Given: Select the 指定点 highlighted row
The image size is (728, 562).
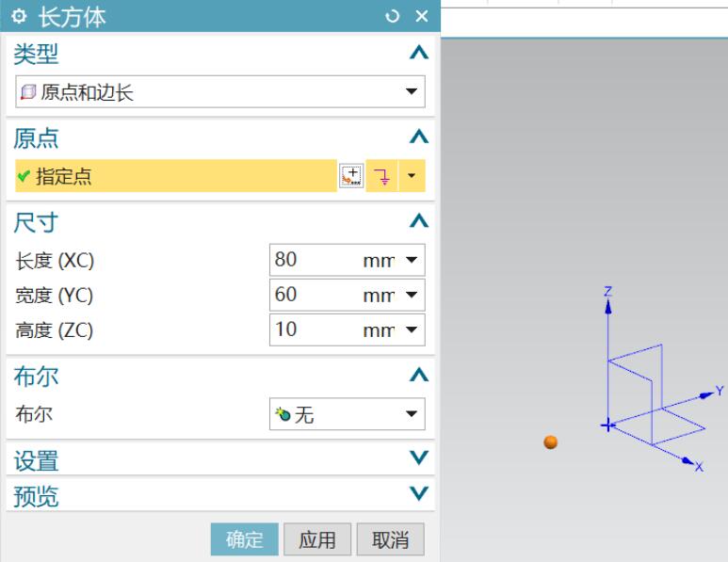Looking at the screenshot, I should click(175, 176).
